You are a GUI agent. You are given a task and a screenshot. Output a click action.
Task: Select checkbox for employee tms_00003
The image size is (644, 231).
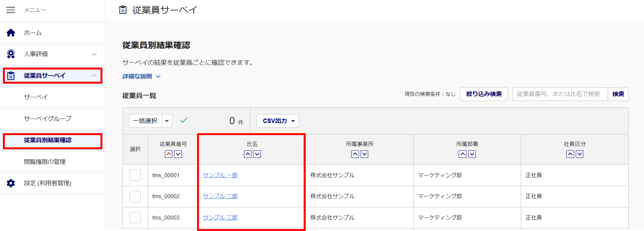pyautogui.click(x=135, y=217)
